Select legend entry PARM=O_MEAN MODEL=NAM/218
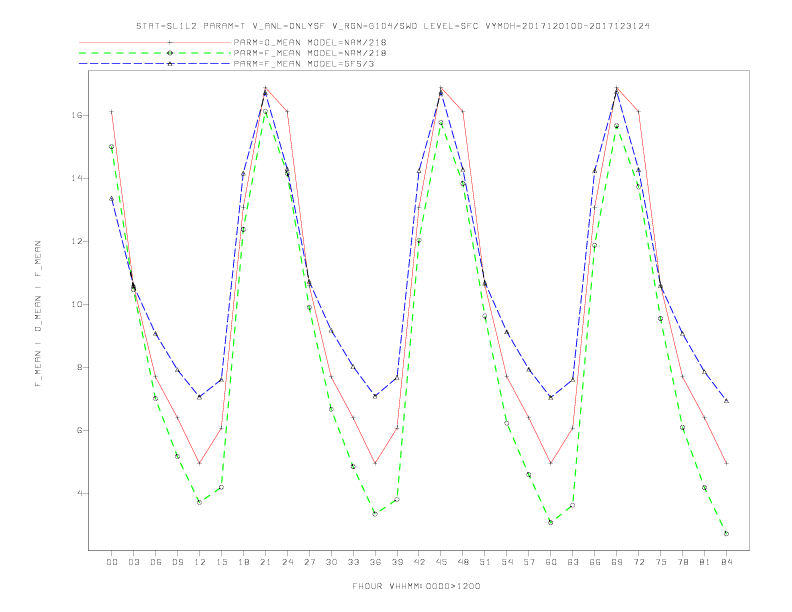The image size is (792, 612). [x=310, y=42]
